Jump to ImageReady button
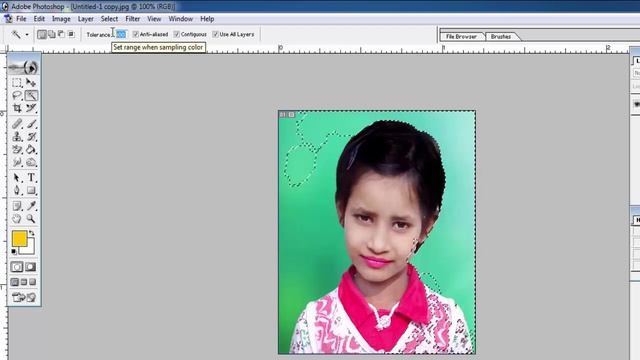The height and width of the screenshot is (360, 640). [24, 297]
